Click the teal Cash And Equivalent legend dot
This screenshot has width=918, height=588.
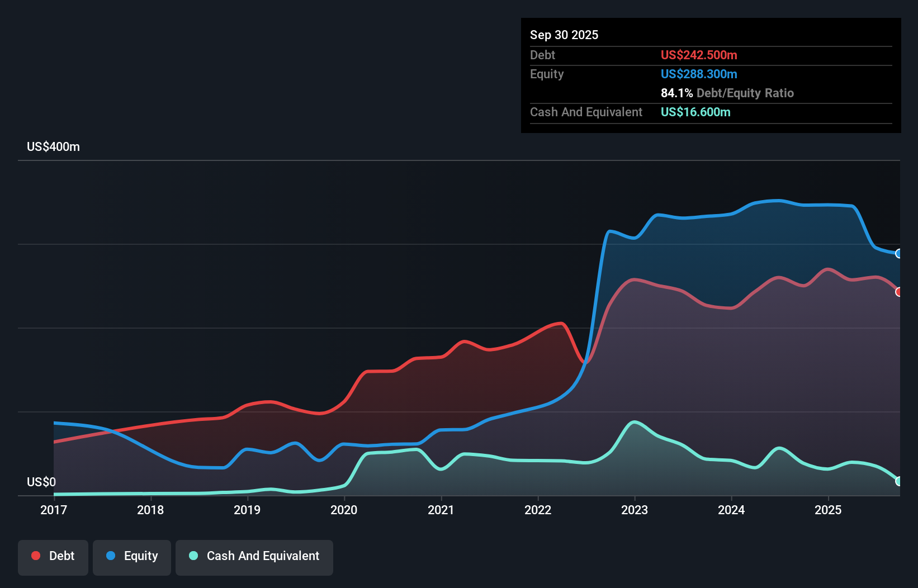(192, 556)
